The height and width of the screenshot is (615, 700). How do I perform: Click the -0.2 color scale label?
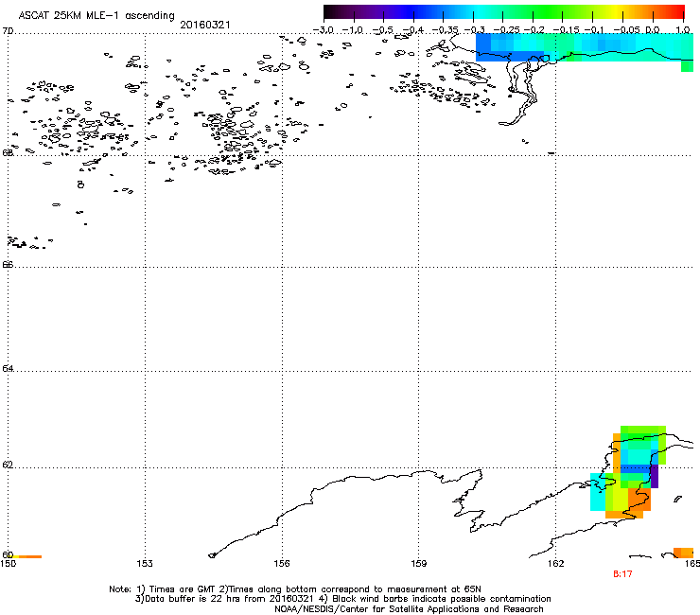tap(534, 30)
